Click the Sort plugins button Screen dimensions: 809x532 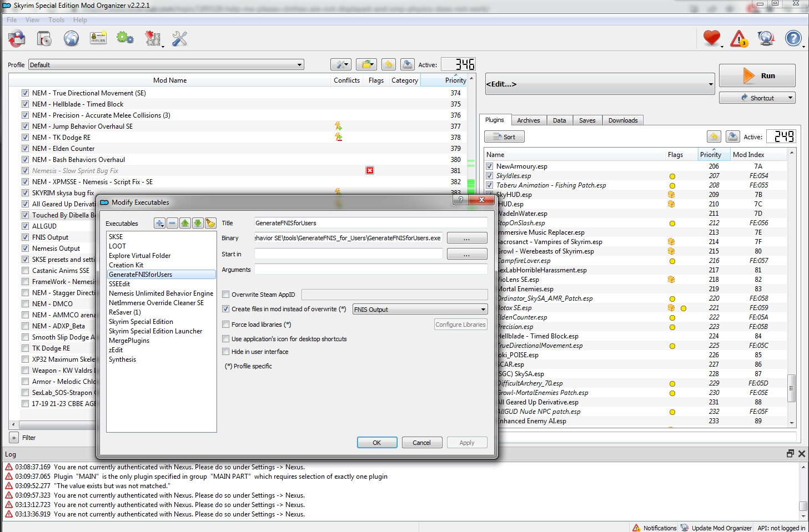click(x=504, y=136)
